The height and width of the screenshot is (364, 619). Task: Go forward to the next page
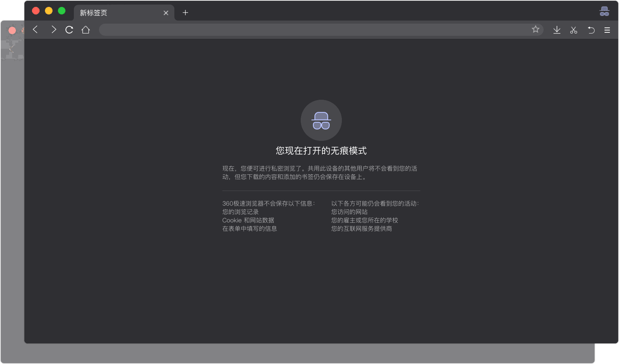click(54, 29)
